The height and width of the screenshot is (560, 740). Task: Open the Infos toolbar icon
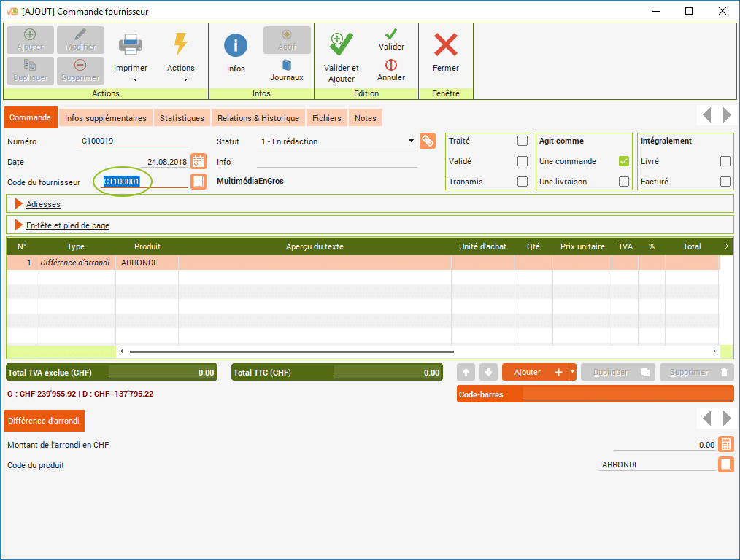click(x=236, y=46)
